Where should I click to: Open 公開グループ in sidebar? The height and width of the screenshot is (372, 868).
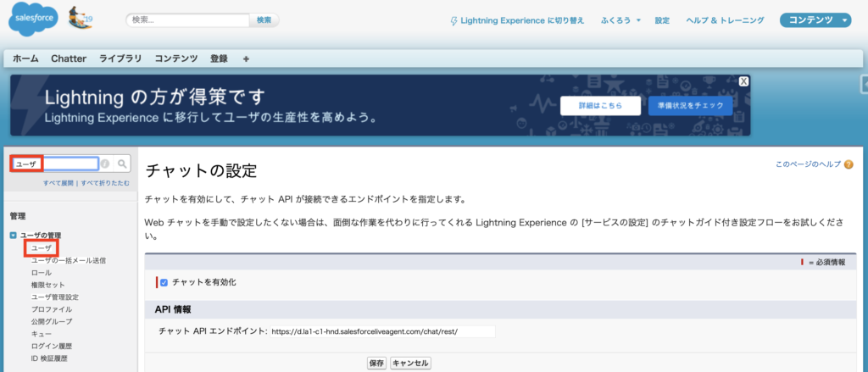pyautogui.click(x=52, y=321)
